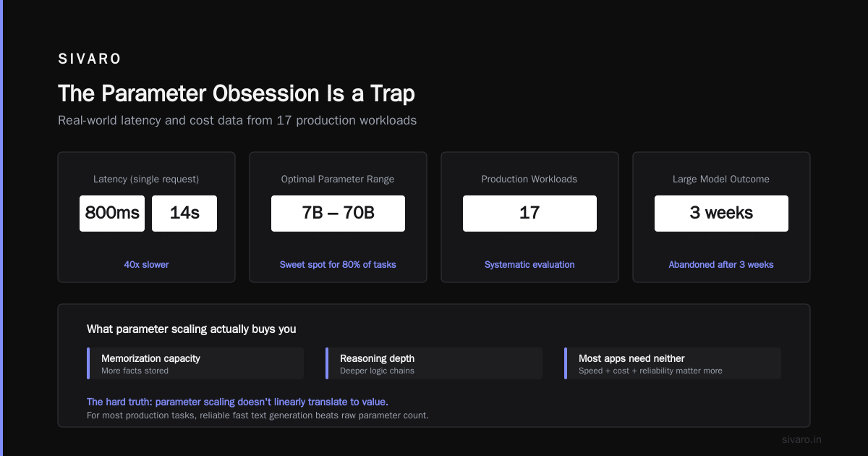Click the Systematic evaluation caption

click(x=529, y=265)
